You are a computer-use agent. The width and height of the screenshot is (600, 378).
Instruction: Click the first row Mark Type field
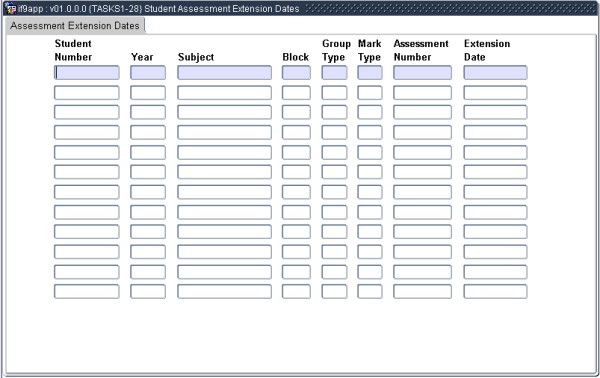click(370, 72)
